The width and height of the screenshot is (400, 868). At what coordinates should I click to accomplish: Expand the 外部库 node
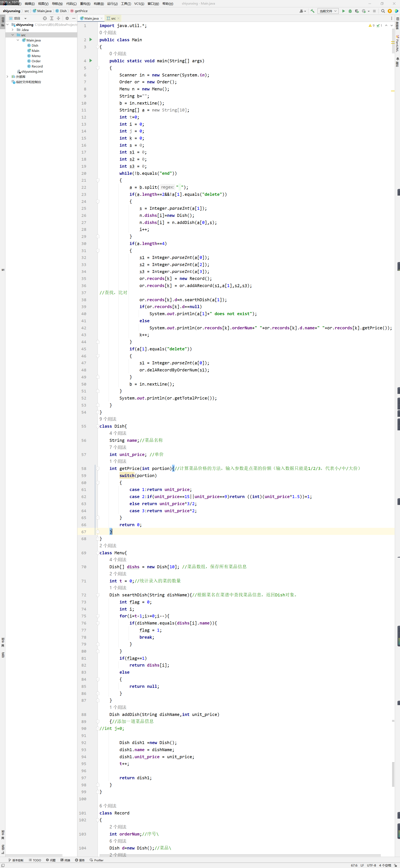tap(8, 77)
